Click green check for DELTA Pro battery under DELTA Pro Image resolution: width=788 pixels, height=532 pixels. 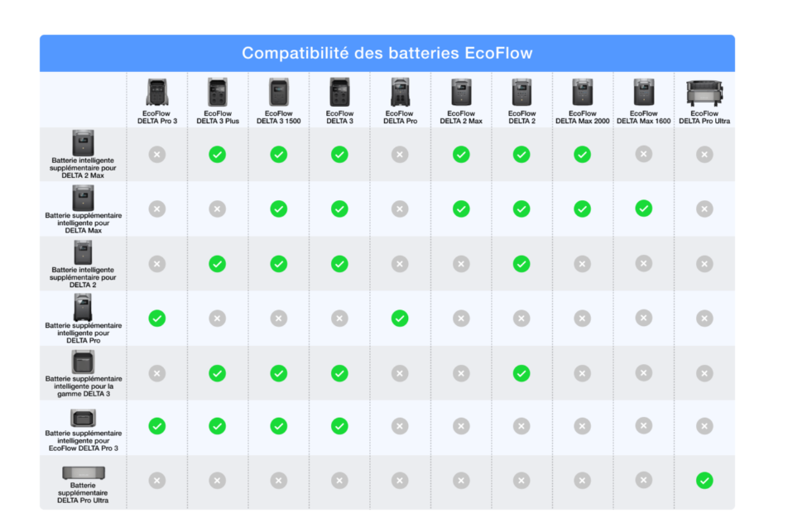[x=400, y=318]
